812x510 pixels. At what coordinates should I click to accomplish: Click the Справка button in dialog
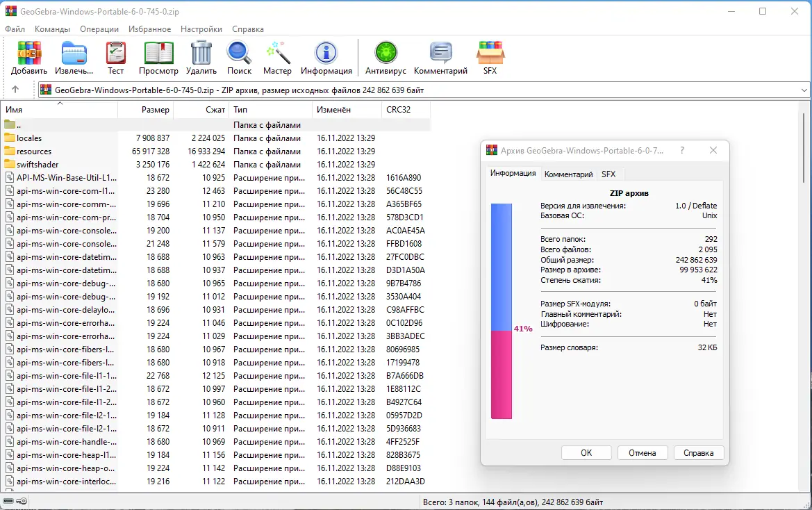pos(699,452)
